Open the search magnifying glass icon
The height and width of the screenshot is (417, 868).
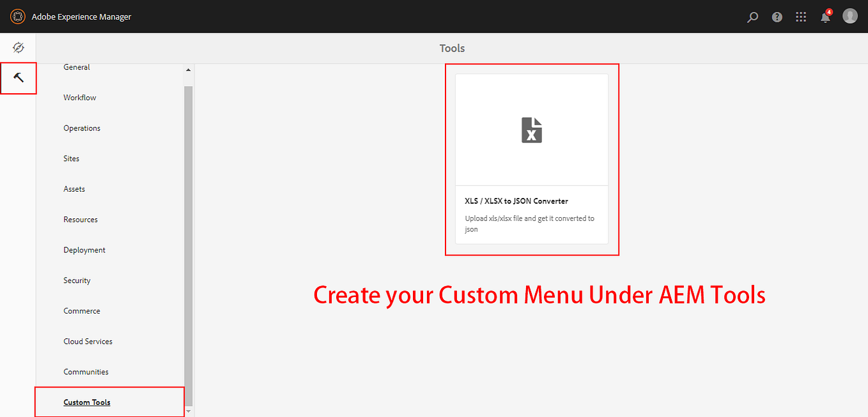point(752,17)
